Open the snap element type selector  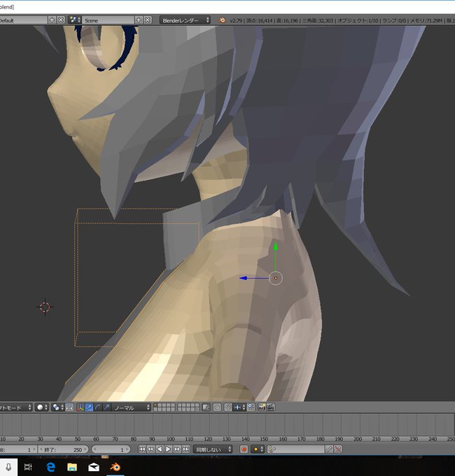click(x=239, y=407)
